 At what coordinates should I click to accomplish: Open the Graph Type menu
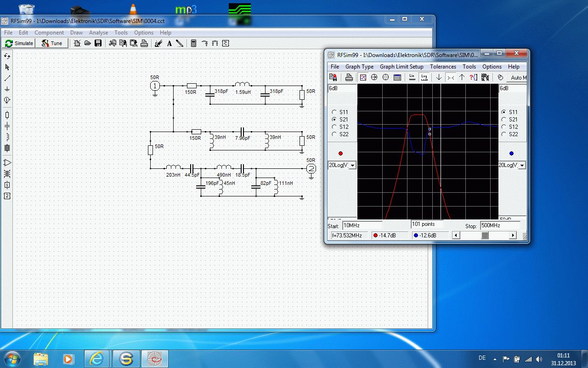click(359, 67)
